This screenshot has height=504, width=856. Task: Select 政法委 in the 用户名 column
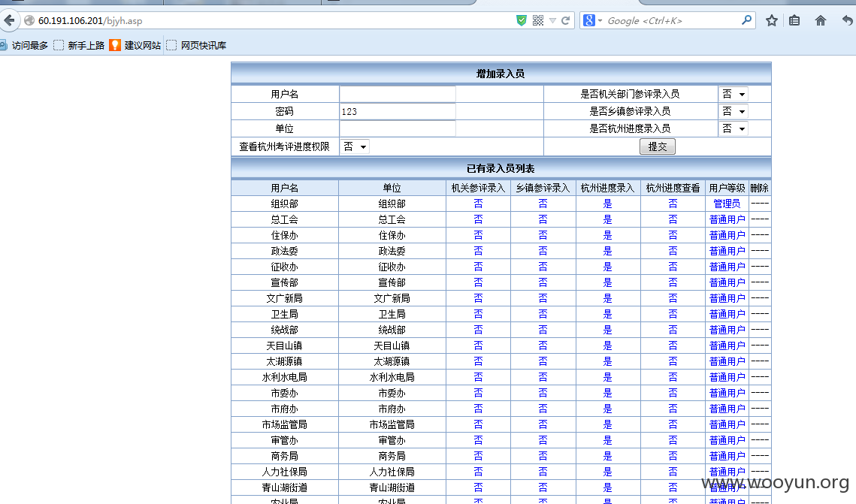(284, 251)
